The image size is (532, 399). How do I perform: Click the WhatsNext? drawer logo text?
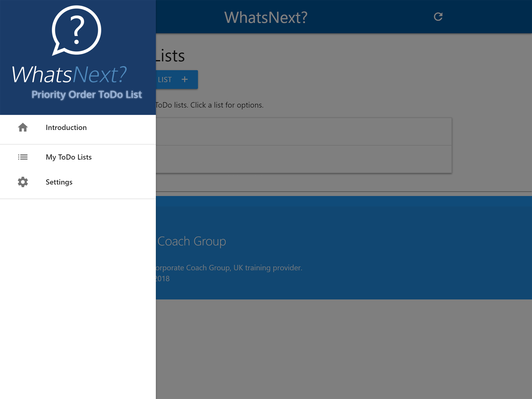(x=69, y=75)
